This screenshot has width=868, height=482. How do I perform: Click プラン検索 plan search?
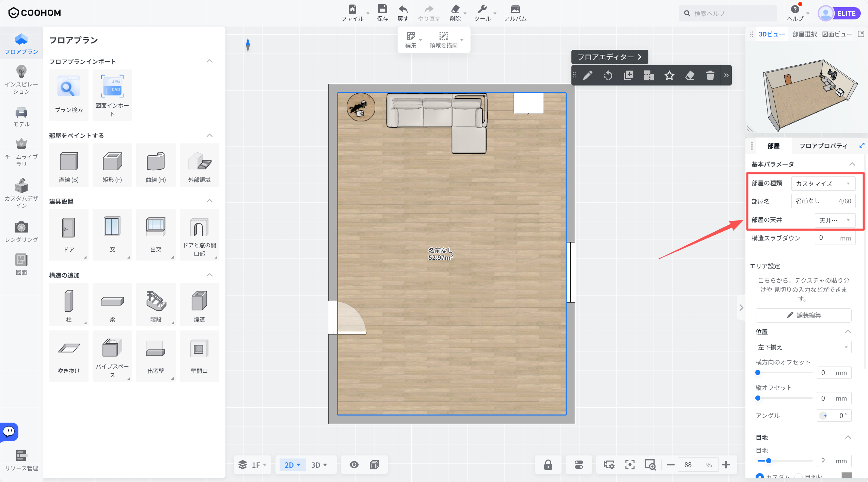point(69,95)
